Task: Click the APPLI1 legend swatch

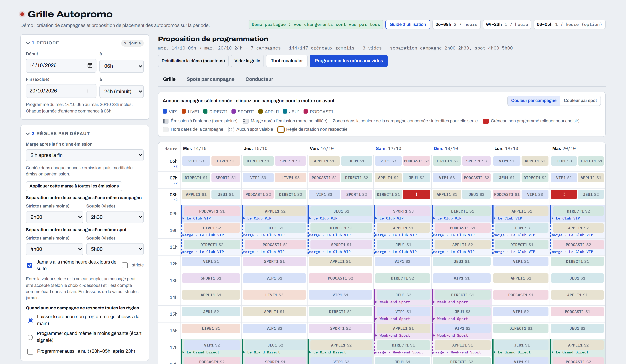Action: click(x=261, y=112)
